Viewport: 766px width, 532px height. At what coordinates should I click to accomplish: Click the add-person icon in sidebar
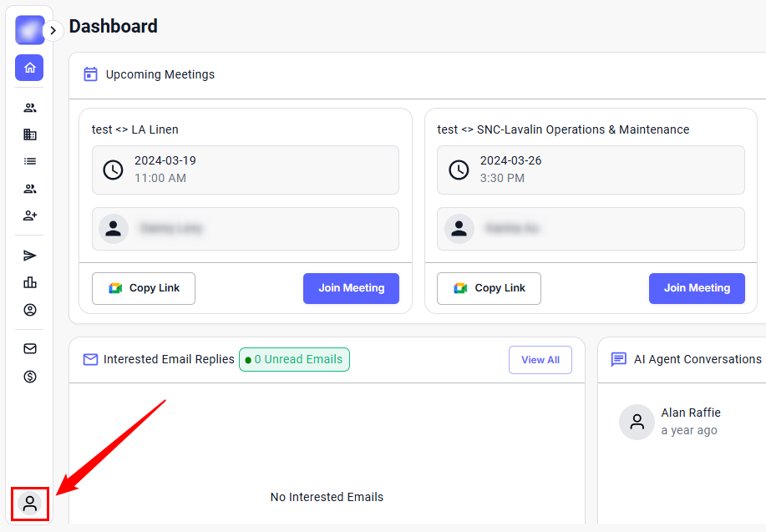(30, 215)
